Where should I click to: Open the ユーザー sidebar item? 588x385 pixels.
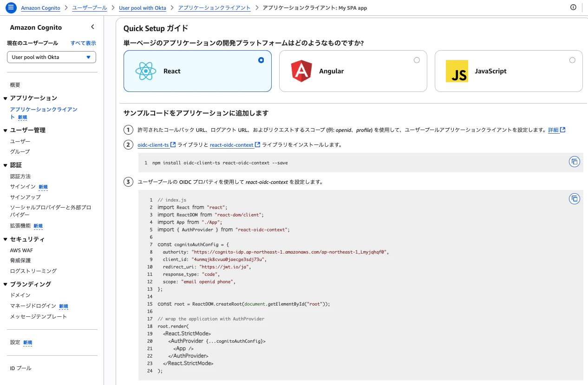pos(21,141)
